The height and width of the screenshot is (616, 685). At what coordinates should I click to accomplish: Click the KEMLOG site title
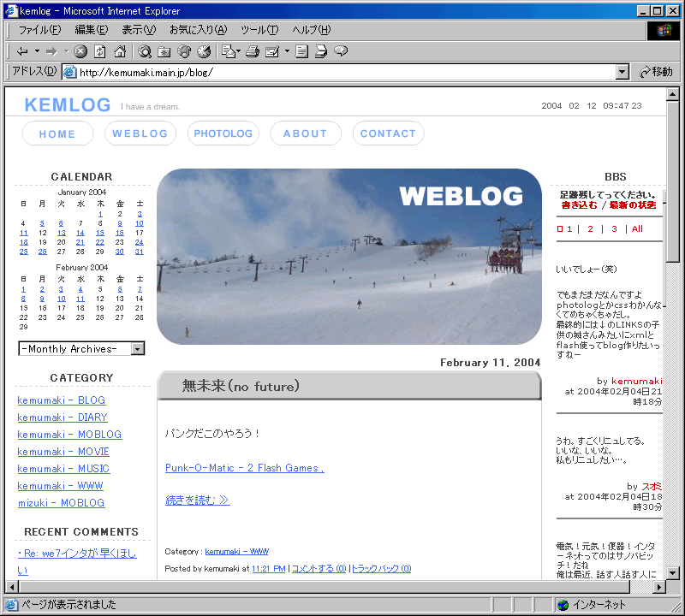pyautogui.click(x=68, y=104)
